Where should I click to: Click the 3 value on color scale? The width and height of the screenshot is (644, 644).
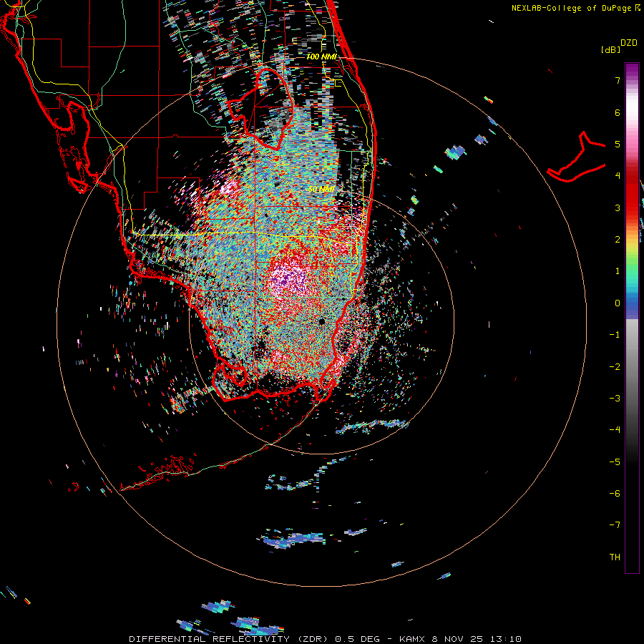tap(617, 208)
